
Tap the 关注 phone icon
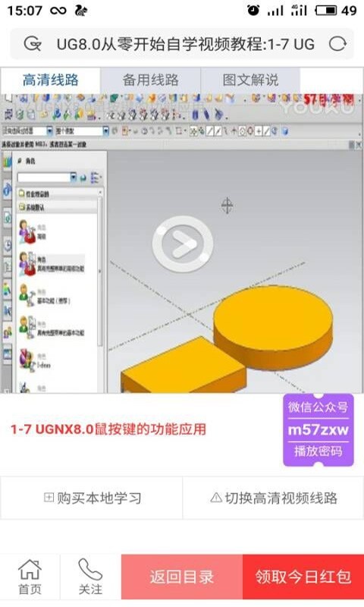click(90, 577)
